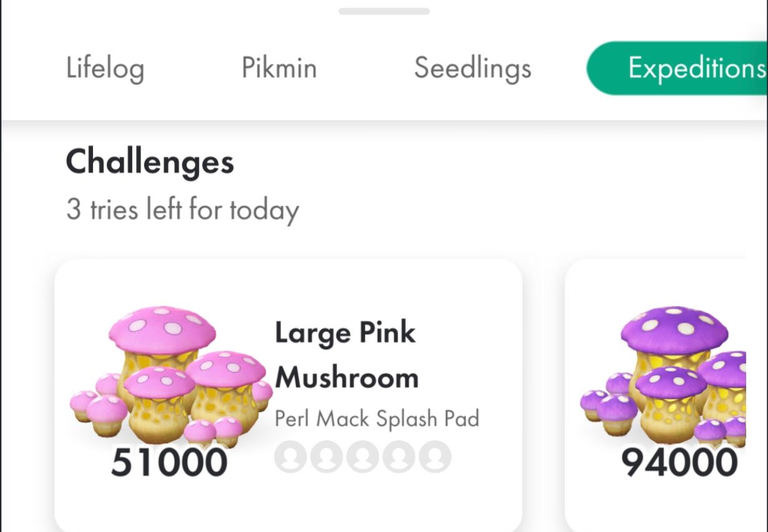The image size is (768, 532).
Task: Tap the first participant slot icon
Action: coord(290,457)
